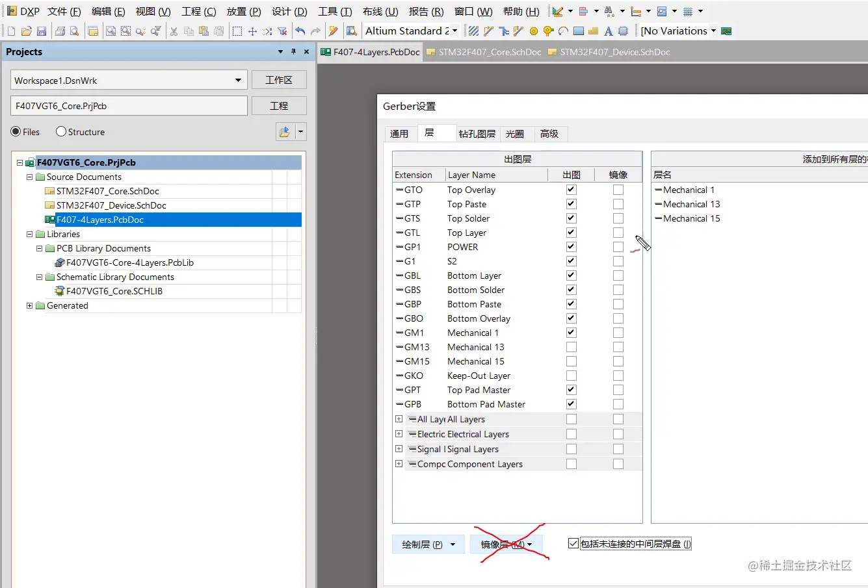Screen dimensions: 868x588
Task: Expand the All Layers group
Action: tap(399, 419)
